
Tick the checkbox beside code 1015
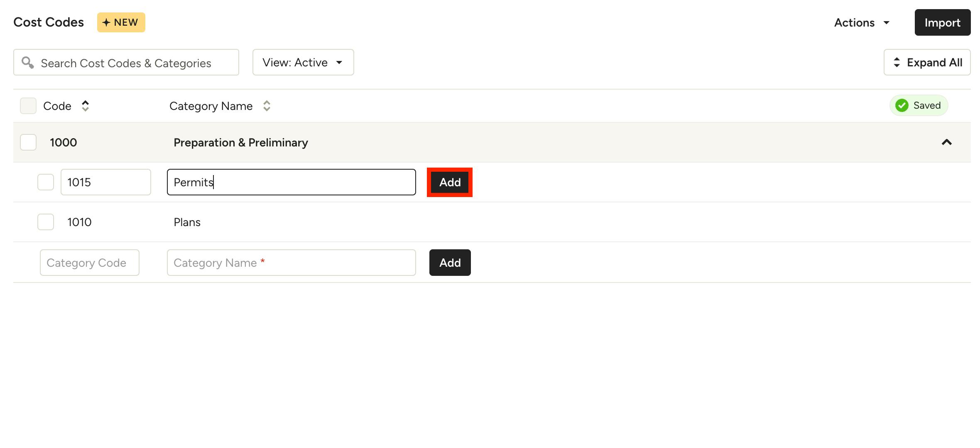coord(46,182)
